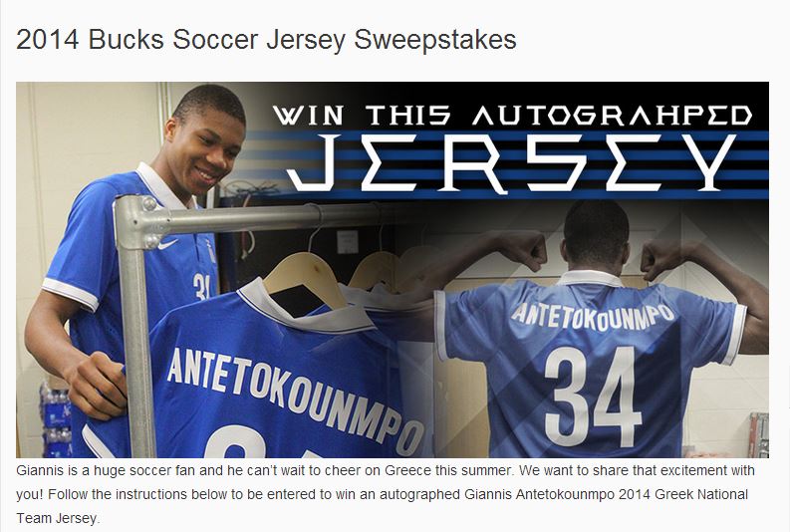This screenshot has height=532, width=790.
Task: Click ANTETOKOUNMPO name above the number 34
Action: pyautogui.click(x=593, y=317)
